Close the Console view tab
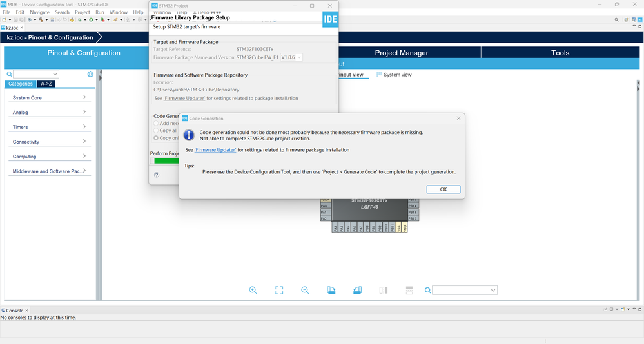Image resolution: width=644 pixels, height=344 pixels. click(26, 311)
